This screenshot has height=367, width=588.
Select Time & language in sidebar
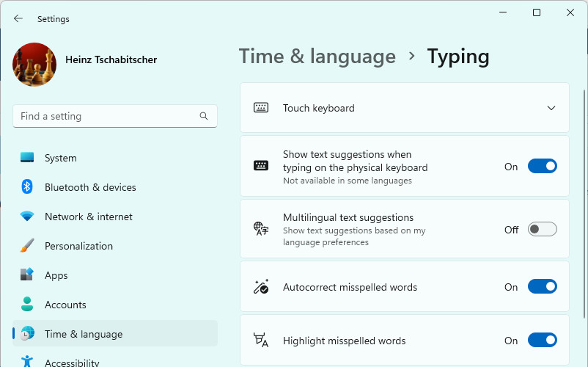tap(115, 333)
